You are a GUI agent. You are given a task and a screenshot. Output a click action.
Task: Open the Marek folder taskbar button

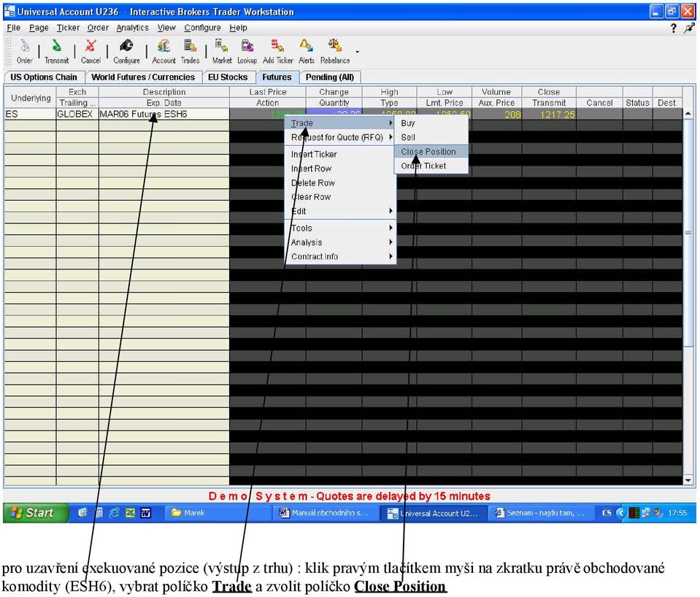[217, 512]
